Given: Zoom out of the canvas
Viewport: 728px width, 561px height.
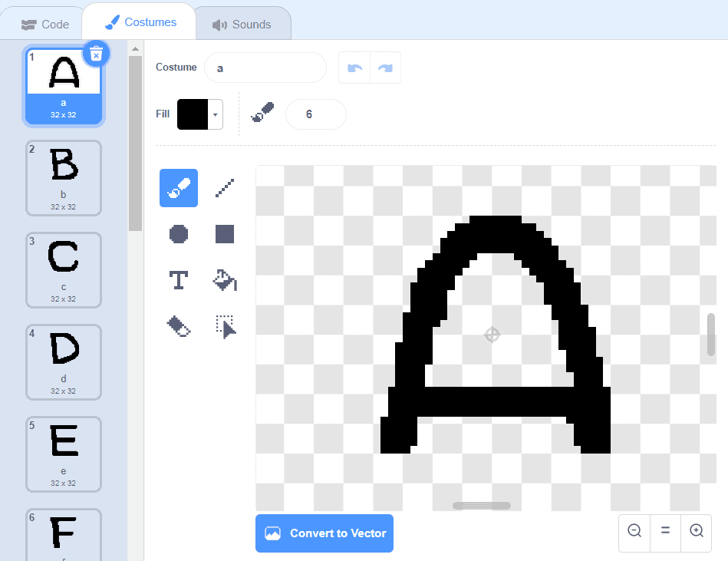Looking at the screenshot, I should pos(634,532).
